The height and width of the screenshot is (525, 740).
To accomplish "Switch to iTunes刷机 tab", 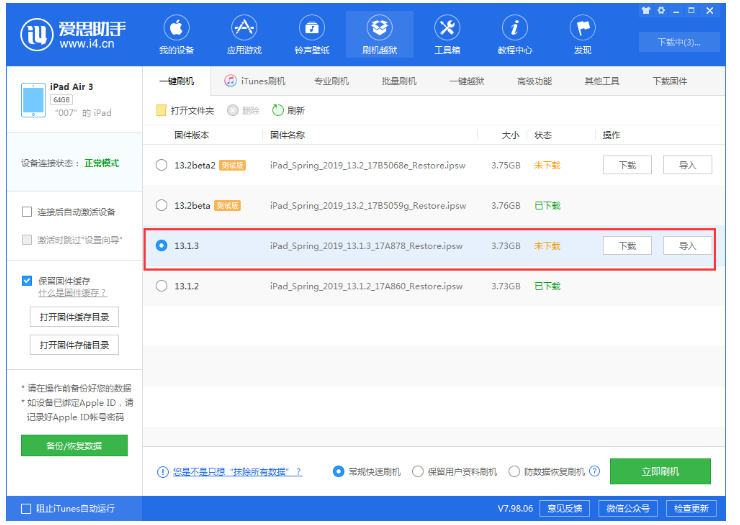I will pyautogui.click(x=255, y=81).
